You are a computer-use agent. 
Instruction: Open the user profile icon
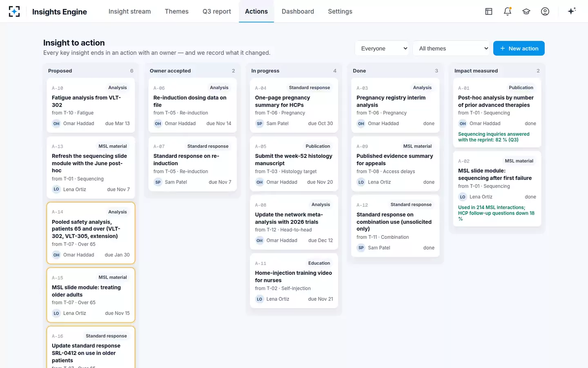545,11
